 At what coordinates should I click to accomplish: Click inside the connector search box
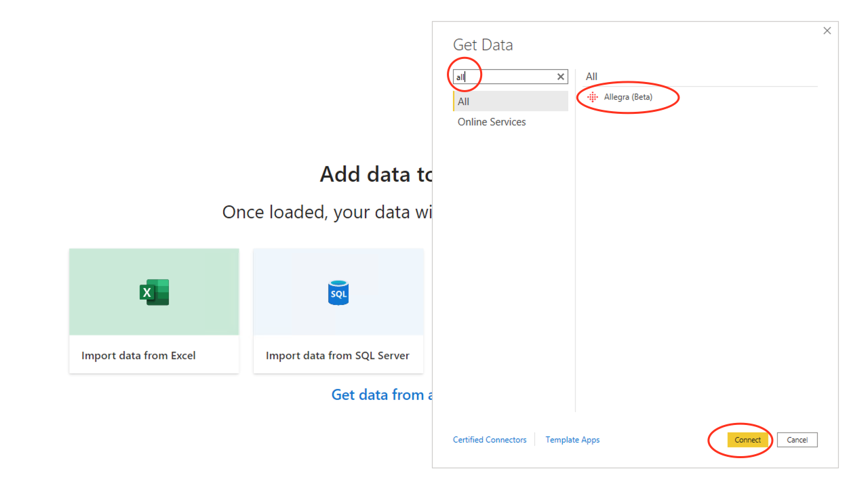coord(509,77)
